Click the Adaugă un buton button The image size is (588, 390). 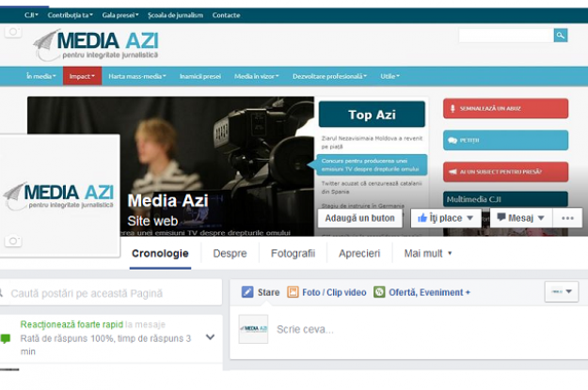pyautogui.click(x=360, y=218)
